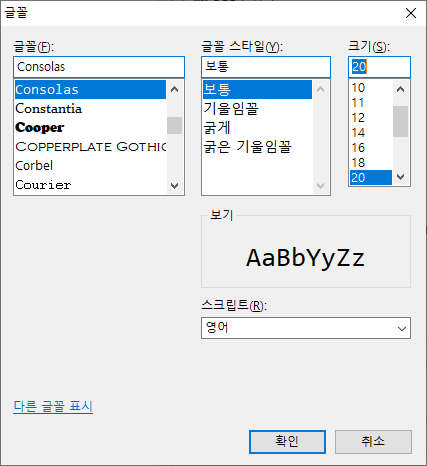The width and height of the screenshot is (427, 466).
Task: Select Consolas in the font list
Action: coord(90,89)
